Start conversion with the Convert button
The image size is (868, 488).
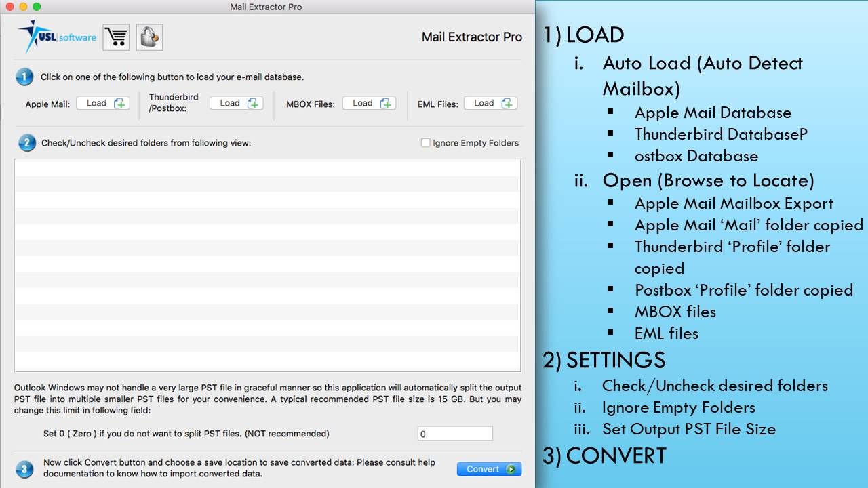489,469
